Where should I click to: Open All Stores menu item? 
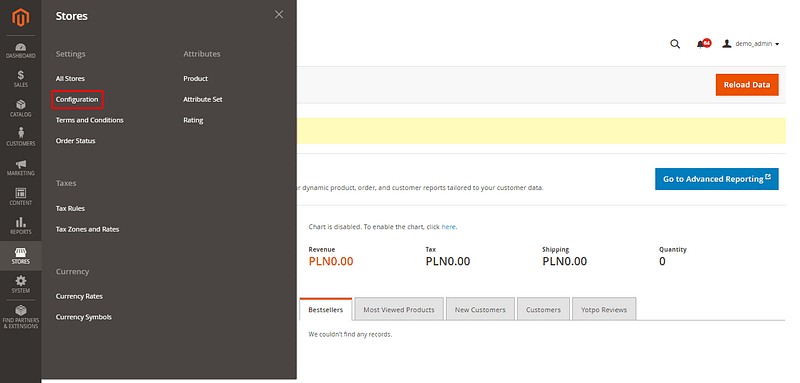click(70, 79)
